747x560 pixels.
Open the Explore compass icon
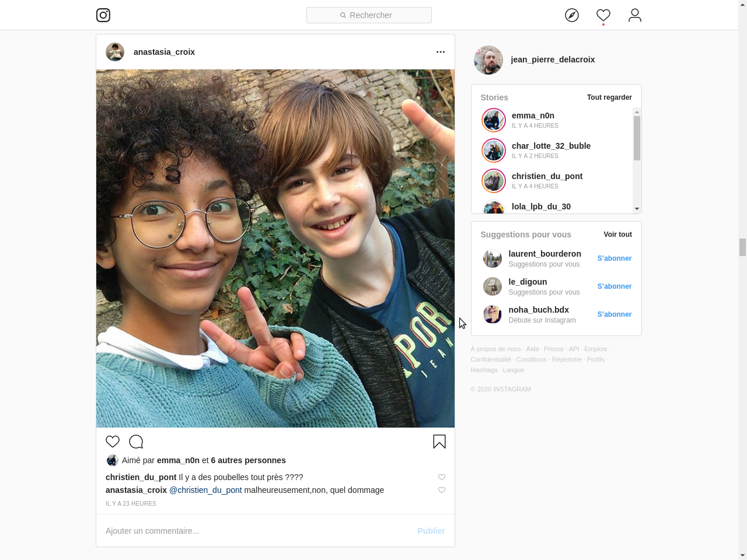572,15
